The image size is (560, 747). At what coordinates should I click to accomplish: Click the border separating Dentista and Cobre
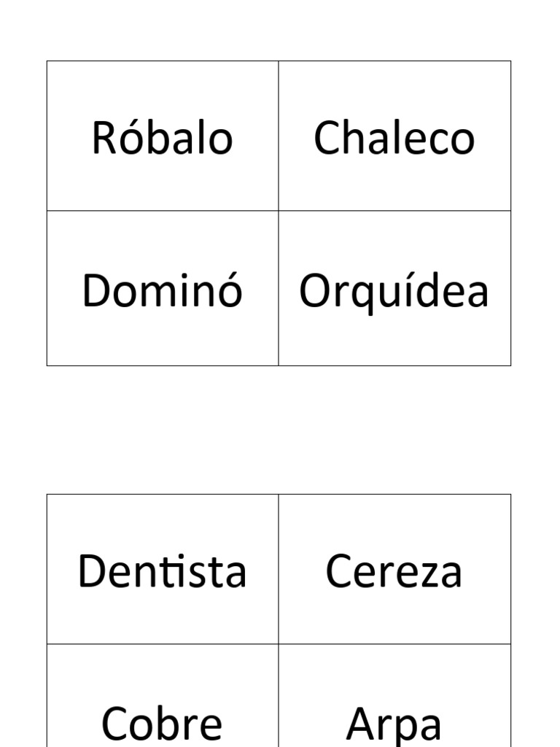[162, 644]
